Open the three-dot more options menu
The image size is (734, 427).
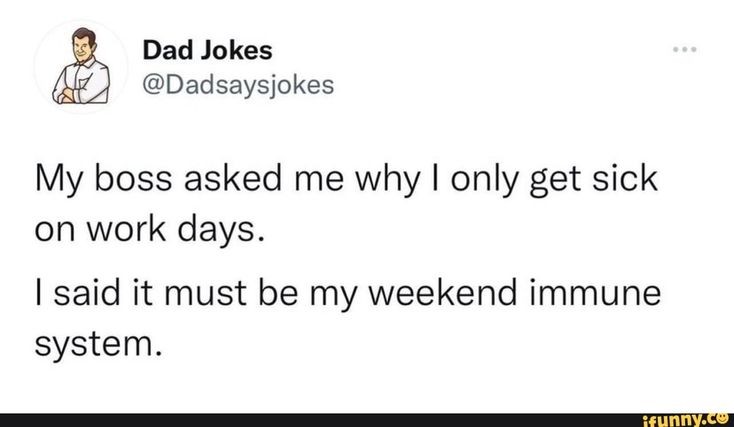tap(685, 49)
